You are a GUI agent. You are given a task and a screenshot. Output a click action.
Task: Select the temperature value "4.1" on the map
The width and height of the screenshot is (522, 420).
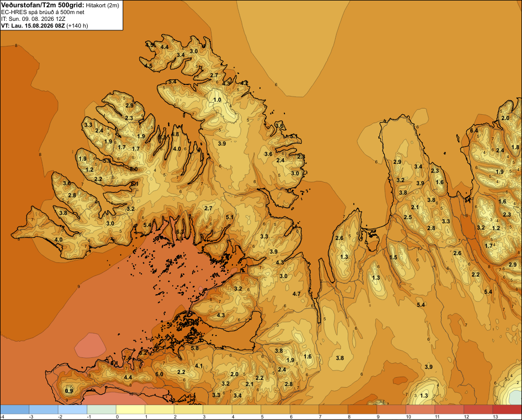pos(199,366)
